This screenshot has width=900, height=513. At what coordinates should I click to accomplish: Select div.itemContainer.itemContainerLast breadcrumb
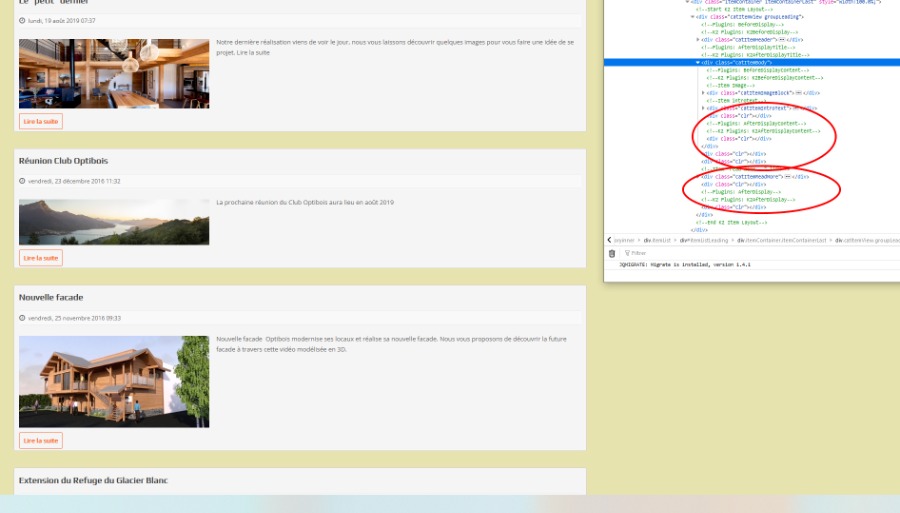pos(782,240)
